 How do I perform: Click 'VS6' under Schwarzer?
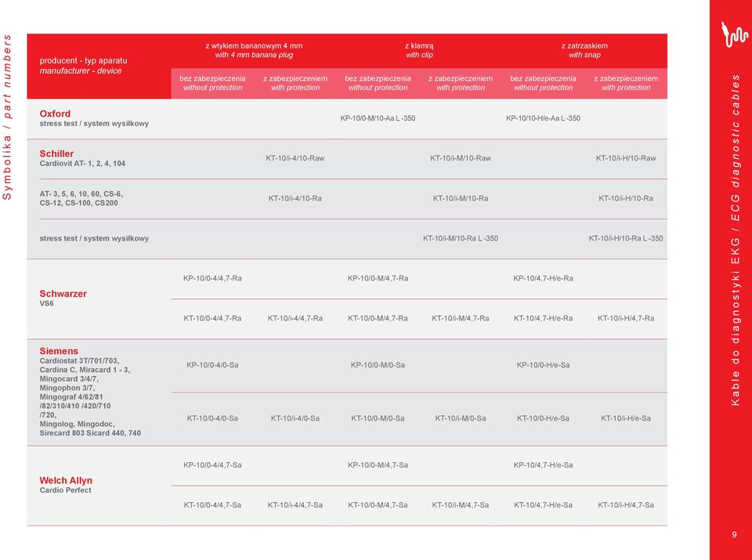click(46, 304)
